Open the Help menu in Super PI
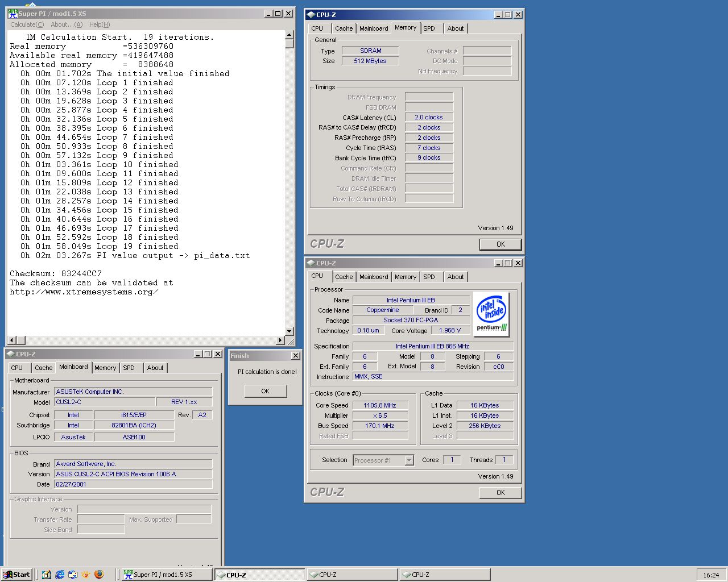 (100, 24)
